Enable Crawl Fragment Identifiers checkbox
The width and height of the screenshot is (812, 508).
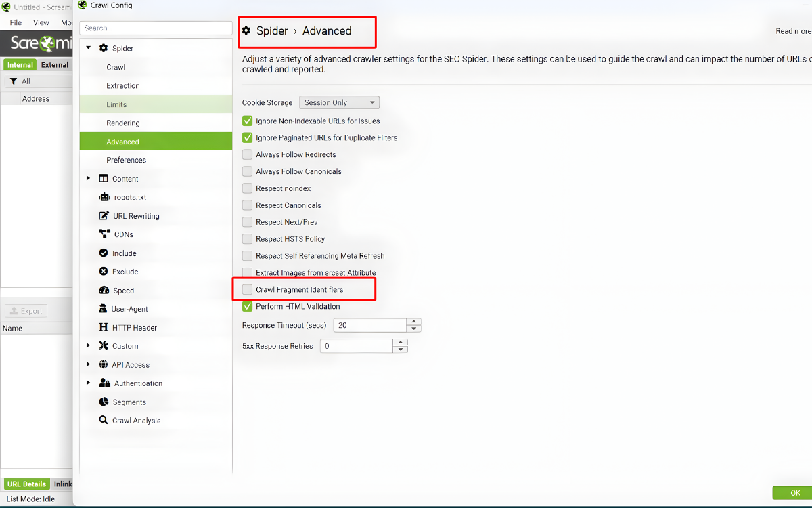point(248,290)
